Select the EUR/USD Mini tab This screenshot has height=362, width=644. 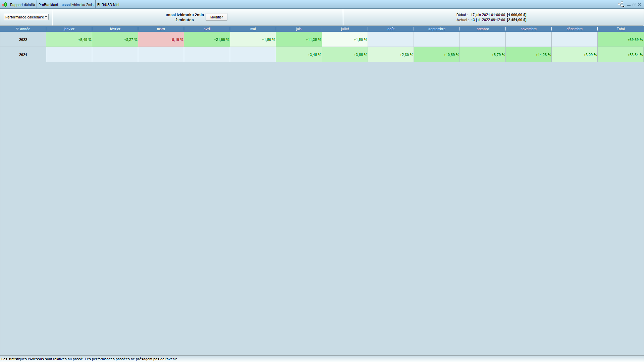[x=108, y=5]
